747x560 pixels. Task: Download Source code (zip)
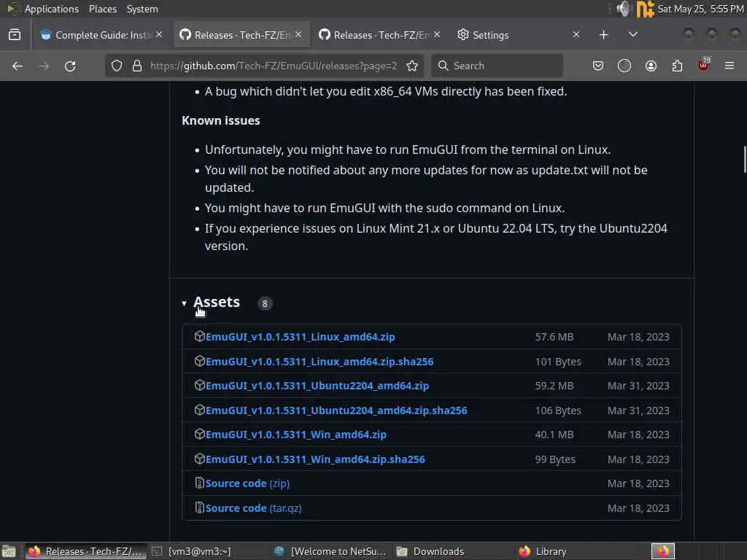click(x=247, y=483)
